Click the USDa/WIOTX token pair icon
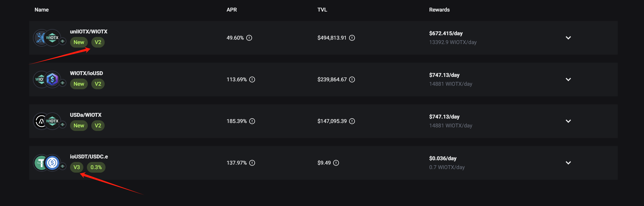This screenshot has width=644, height=206. click(x=47, y=121)
